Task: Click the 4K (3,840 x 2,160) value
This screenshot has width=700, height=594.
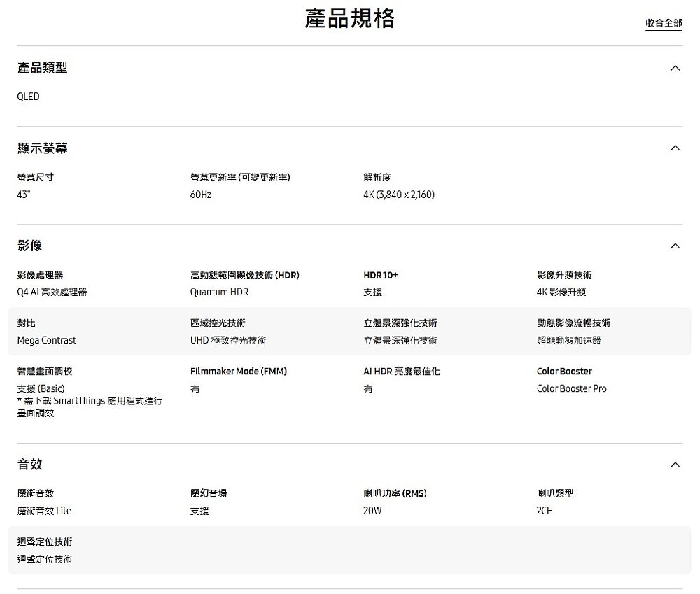Action: click(x=399, y=194)
